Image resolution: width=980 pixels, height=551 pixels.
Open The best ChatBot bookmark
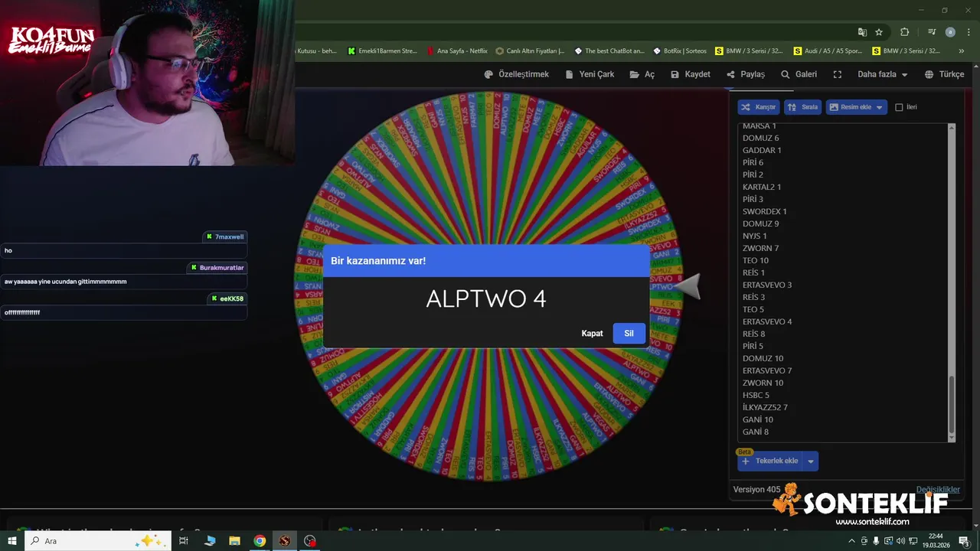(609, 51)
